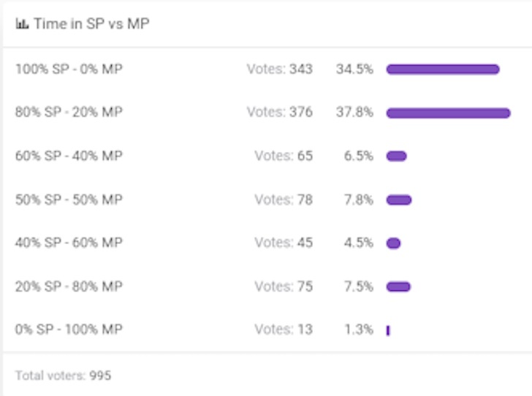Select the '60% SP - 40% MP' option
Viewport: 532px width, 396px height.
coord(69,156)
